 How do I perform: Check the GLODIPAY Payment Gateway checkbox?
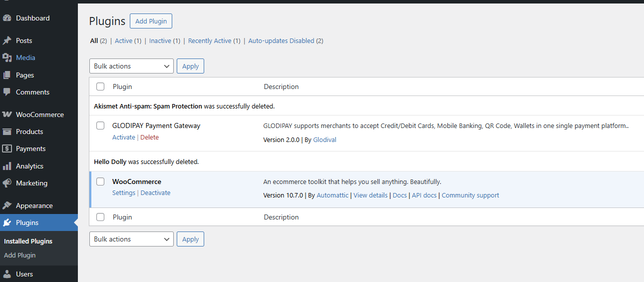coord(100,125)
